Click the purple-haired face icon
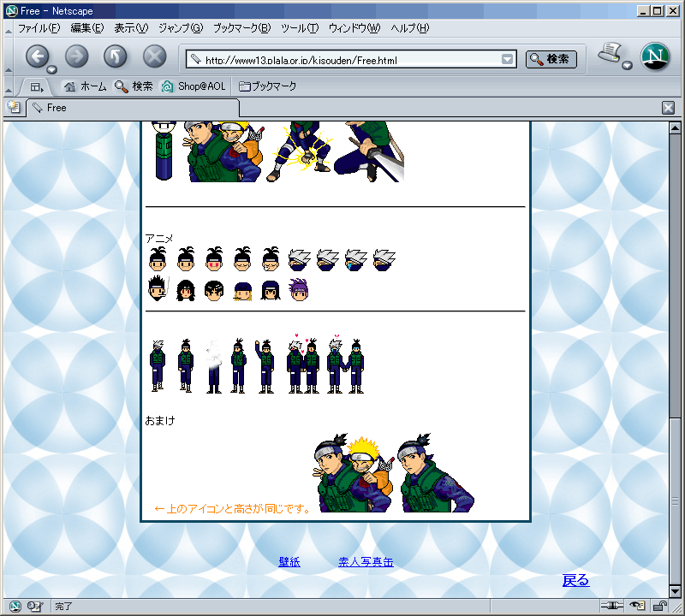This screenshot has width=685, height=616. (299, 289)
